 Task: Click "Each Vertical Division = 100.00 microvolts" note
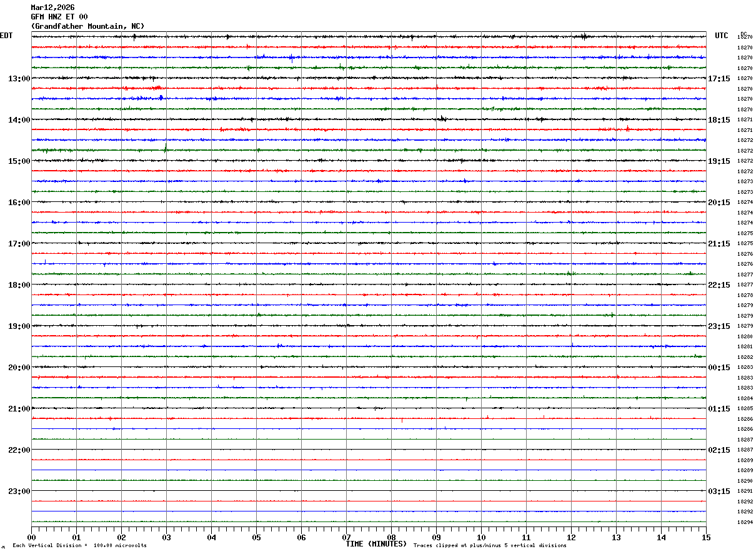[x=79, y=546]
